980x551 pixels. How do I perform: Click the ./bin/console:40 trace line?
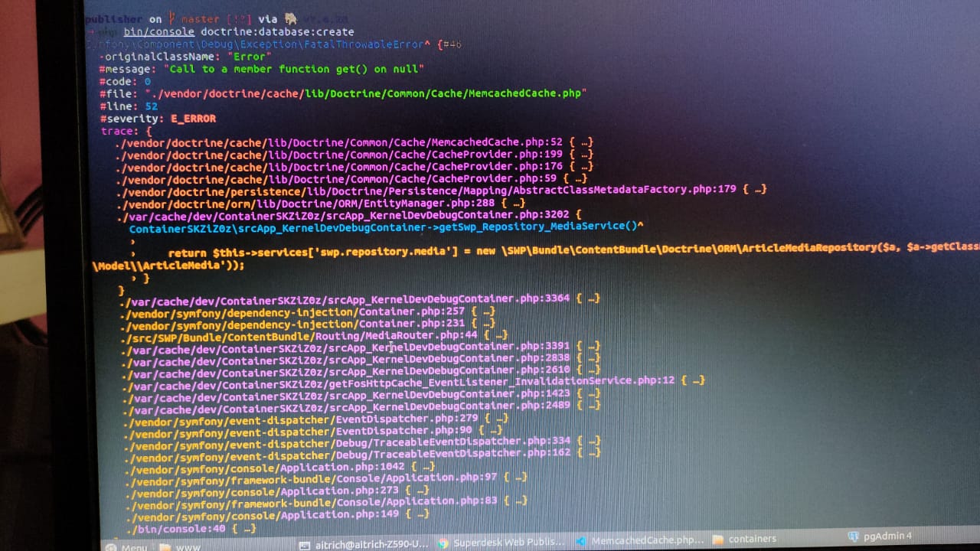click(191, 529)
